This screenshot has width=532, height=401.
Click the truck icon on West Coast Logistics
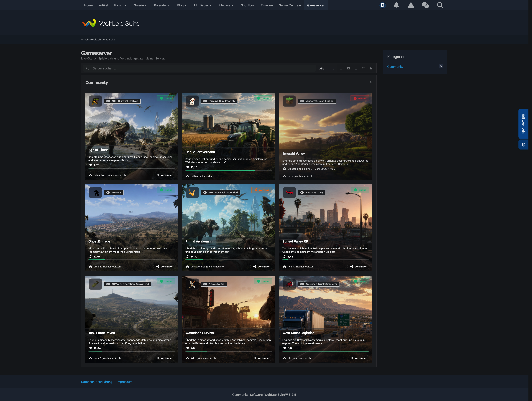289,284
